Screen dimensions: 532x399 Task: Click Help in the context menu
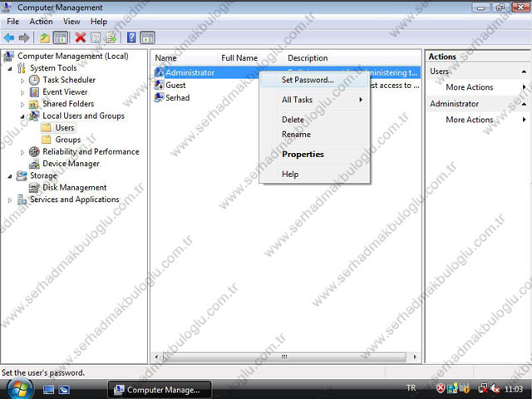314,175
